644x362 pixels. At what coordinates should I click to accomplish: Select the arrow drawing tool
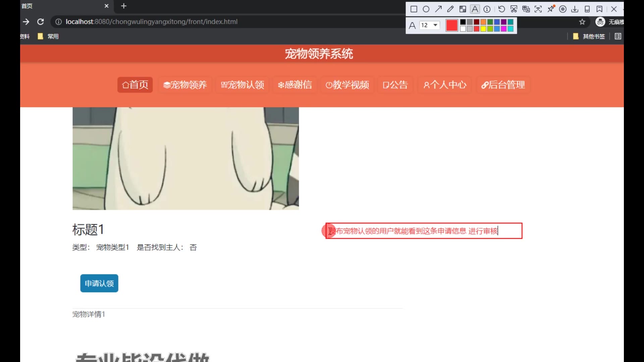tap(438, 9)
